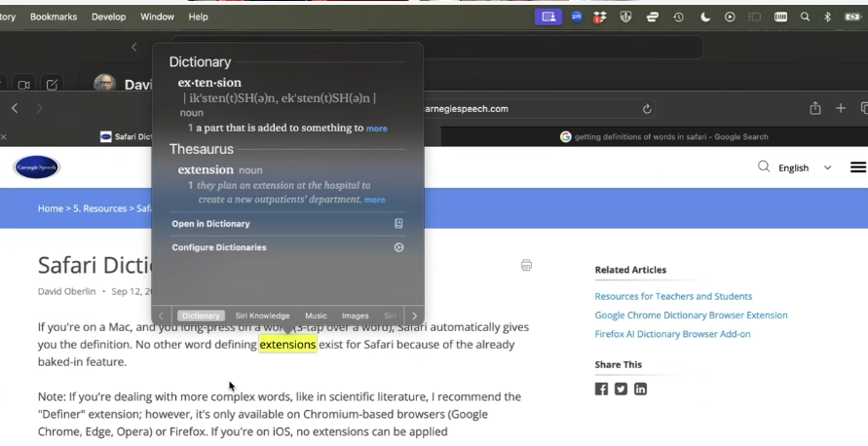
Task: Open the Develop menu
Action: pos(108,17)
